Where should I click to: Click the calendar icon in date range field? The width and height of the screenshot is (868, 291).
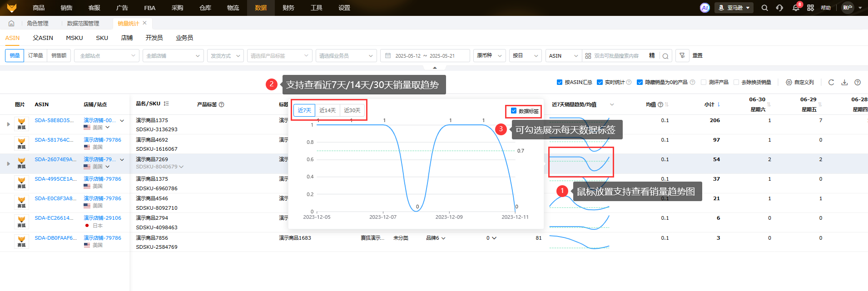(388, 56)
